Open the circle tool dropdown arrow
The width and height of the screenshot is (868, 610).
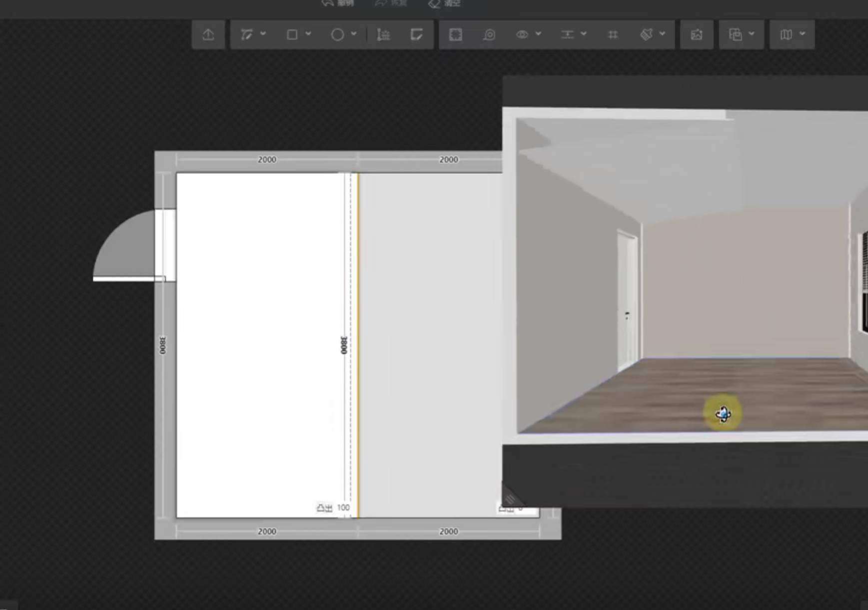354,34
